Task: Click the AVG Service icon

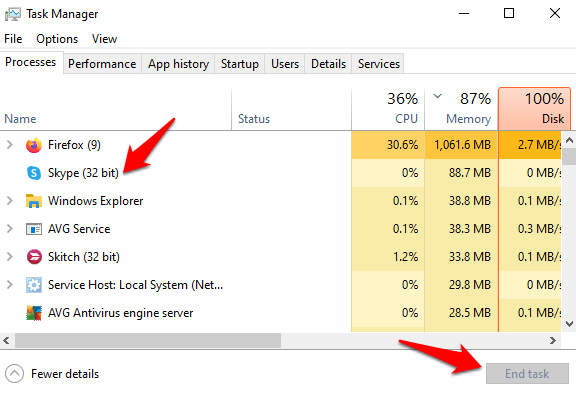Action: point(34,229)
